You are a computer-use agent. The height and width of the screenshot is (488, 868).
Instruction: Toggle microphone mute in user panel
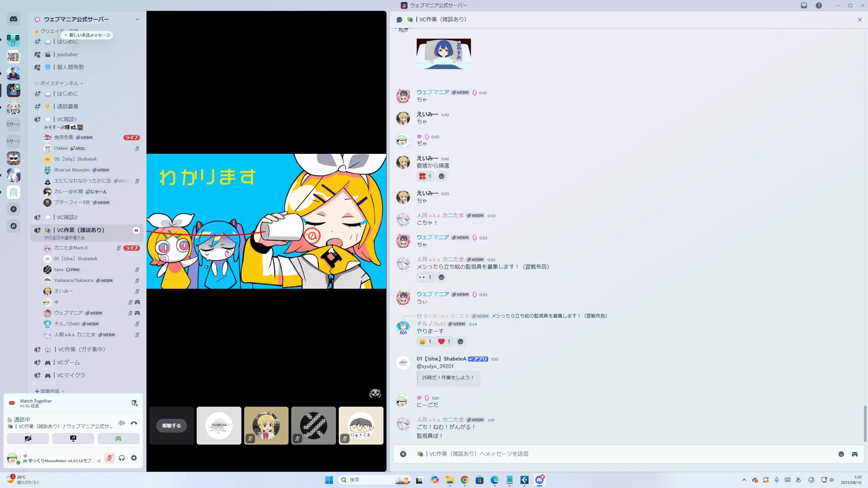click(x=109, y=458)
